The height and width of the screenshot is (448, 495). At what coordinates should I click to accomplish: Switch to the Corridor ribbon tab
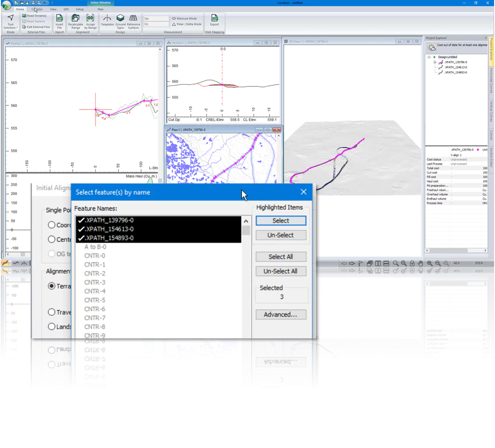tap(37, 9)
